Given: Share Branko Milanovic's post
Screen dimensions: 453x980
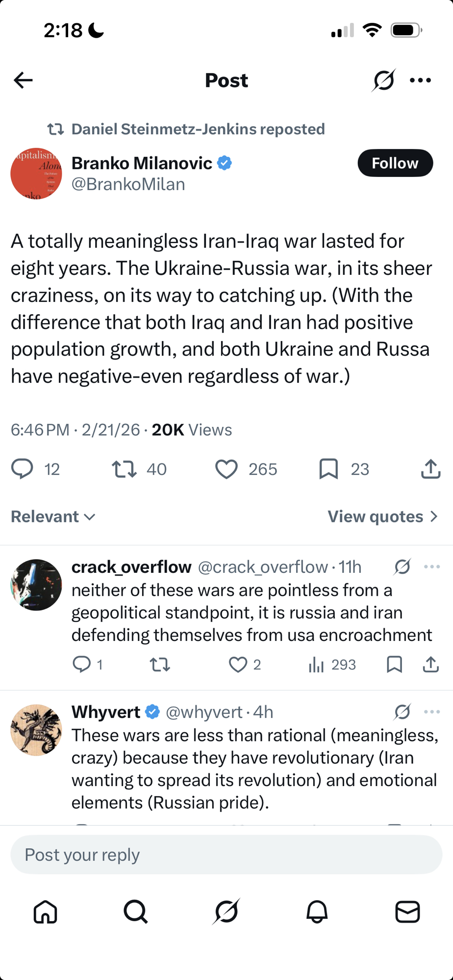Looking at the screenshot, I should [430, 469].
